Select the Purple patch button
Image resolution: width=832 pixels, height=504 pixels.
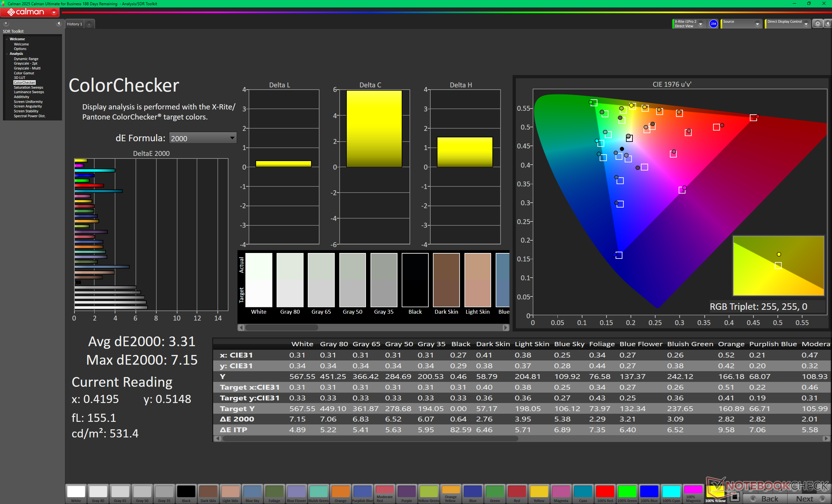pyautogui.click(x=406, y=494)
